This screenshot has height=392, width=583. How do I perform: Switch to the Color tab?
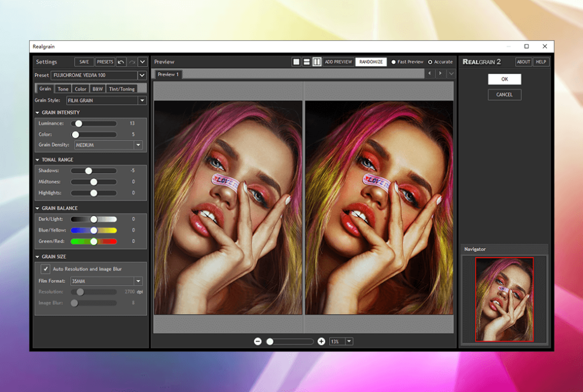click(80, 89)
